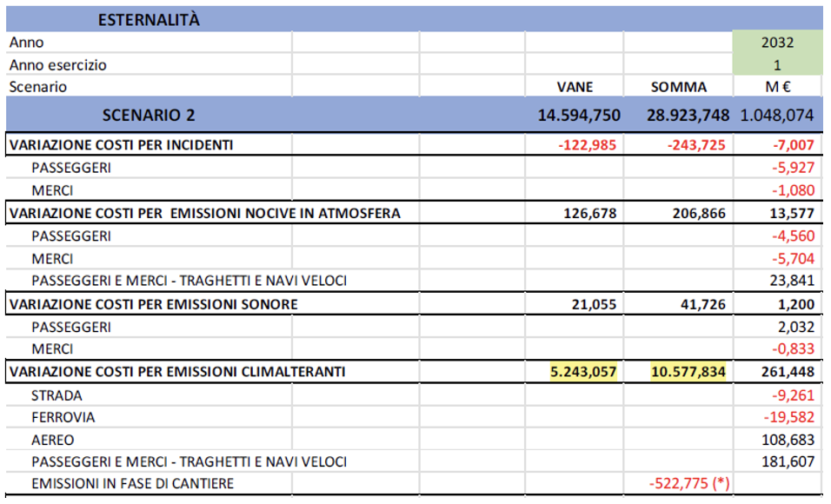Click the VANE column header
The height and width of the screenshot is (504, 831).
(575, 87)
